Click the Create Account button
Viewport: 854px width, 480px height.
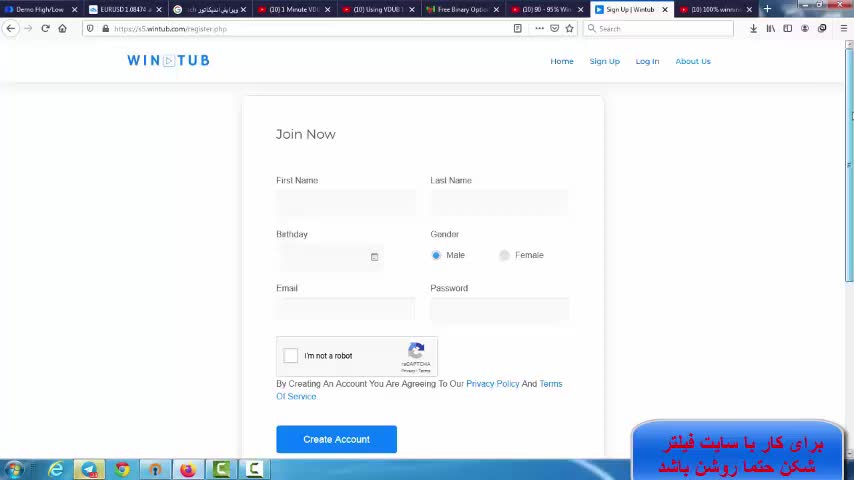coord(337,439)
